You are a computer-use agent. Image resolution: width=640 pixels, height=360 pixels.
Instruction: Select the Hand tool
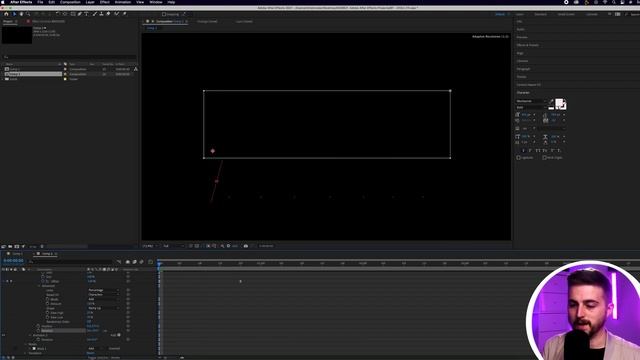(21, 14)
